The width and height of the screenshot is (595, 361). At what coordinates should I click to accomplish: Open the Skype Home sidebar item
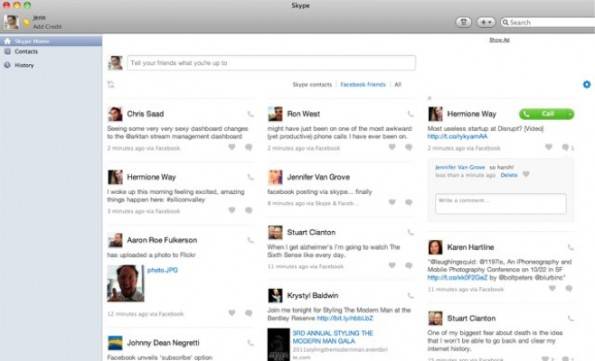[x=51, y=41]
